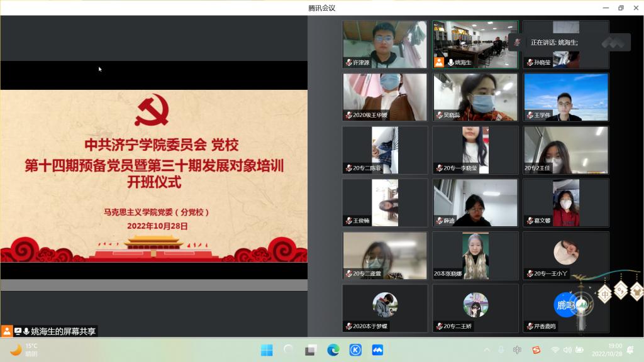Toggle the 中 input language indicator
Viewport: 644px width, 362px height.
point(517,350)
